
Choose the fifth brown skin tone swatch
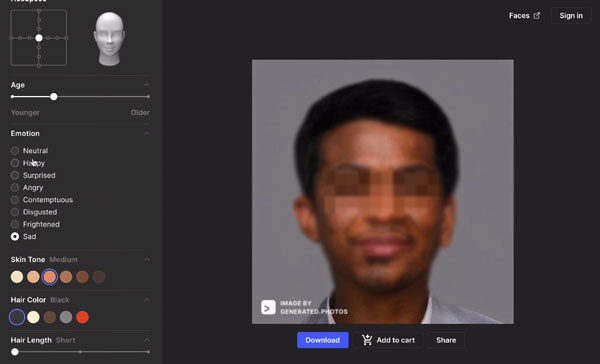pyautogui.click(x=82, y=277)
